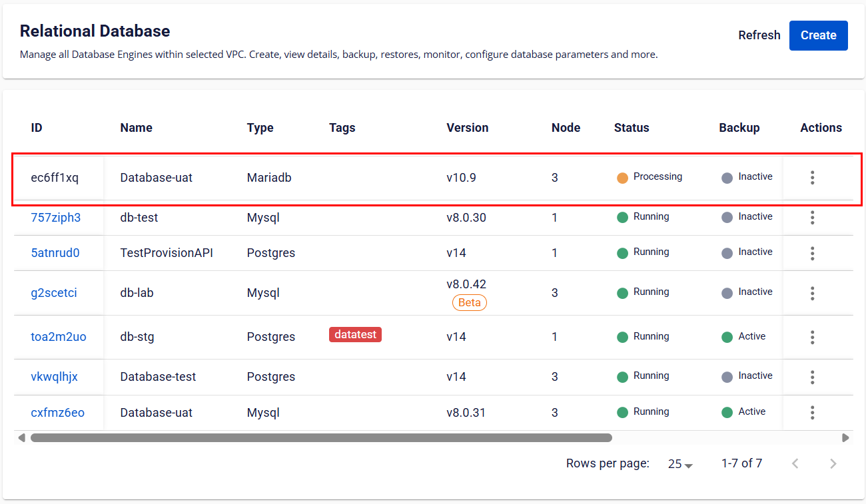
Task: Open actions menu for TestProvisionAPI row
Action: [812, 253]
